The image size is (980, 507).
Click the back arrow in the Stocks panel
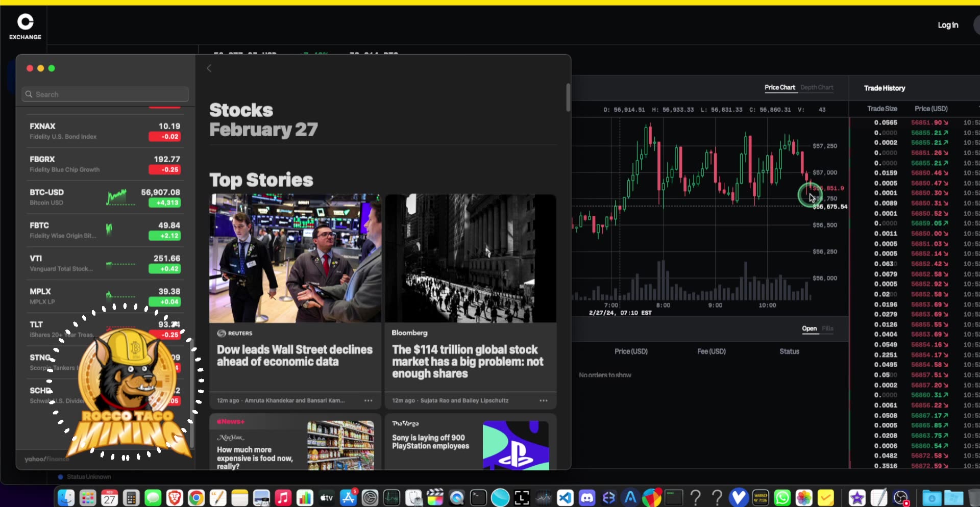209,68
